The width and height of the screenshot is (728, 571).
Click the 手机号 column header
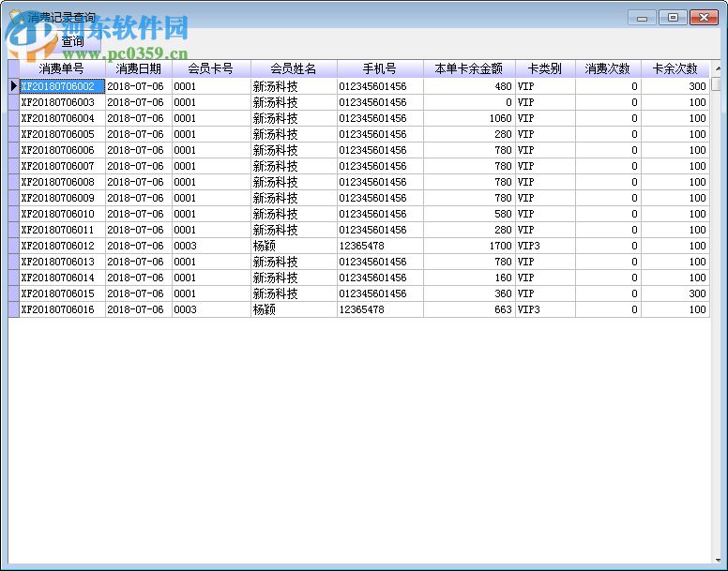pyautogui.click(x=380, y=68)
